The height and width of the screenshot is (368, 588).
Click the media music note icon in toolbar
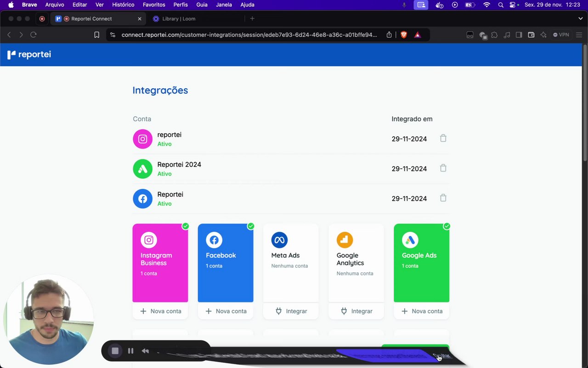click(507, 34)
